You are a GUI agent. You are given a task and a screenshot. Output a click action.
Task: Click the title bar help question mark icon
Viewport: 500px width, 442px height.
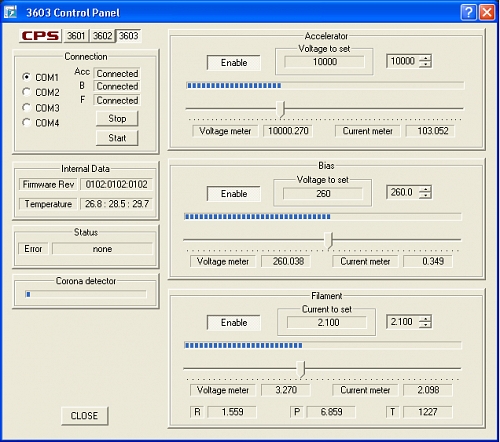[x=469, y=12]
